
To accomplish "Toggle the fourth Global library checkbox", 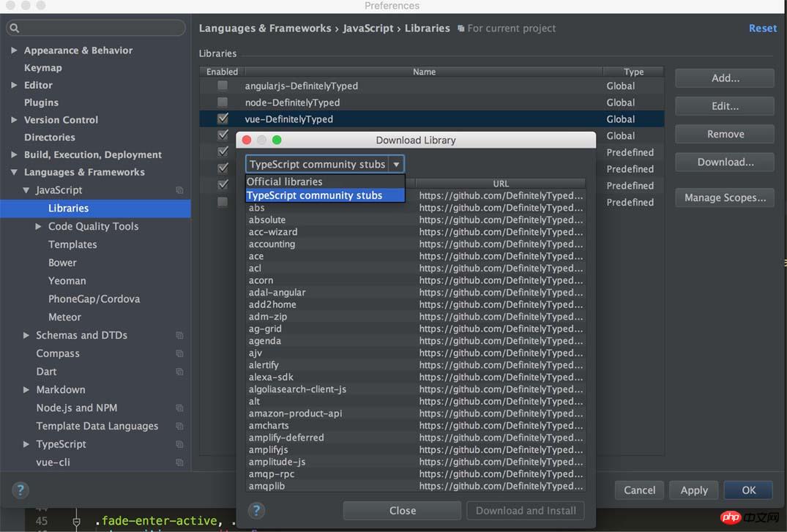I will click(x=223, y=135).
